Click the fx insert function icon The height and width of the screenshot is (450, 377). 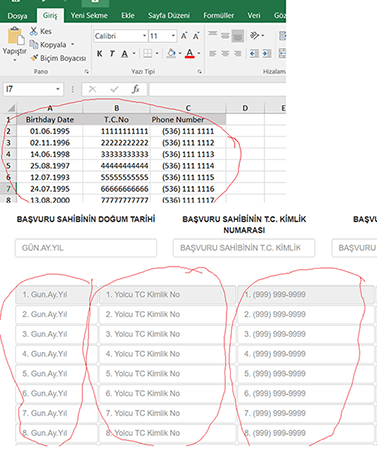point(135,89)
